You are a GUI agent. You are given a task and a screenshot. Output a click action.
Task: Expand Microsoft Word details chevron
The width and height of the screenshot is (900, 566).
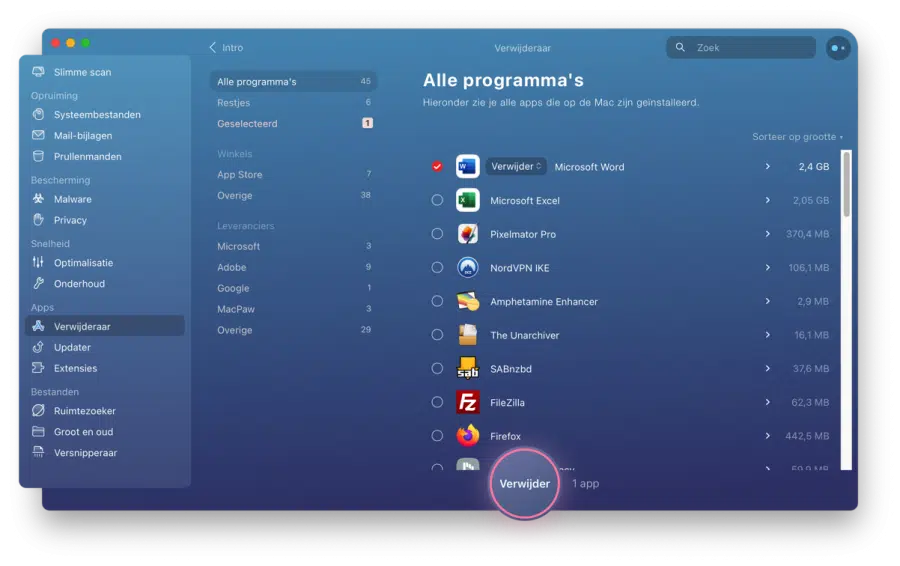click(x=767, y=166)
